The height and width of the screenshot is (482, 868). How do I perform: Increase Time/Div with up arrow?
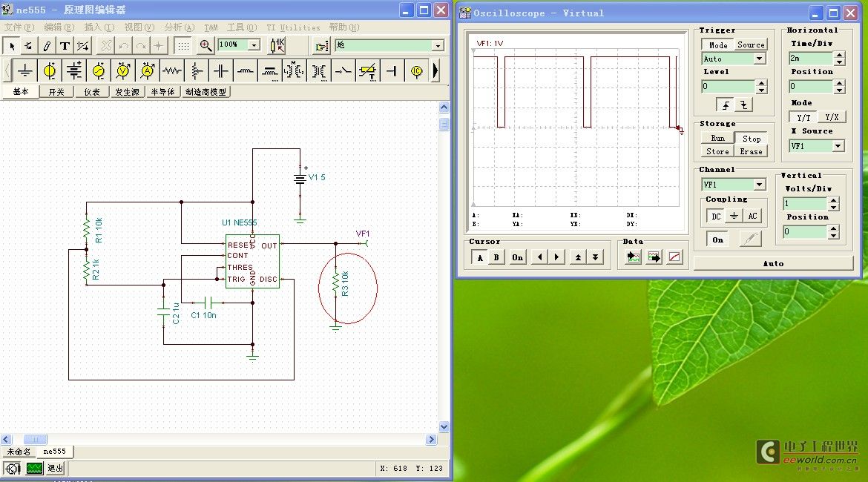839,54
